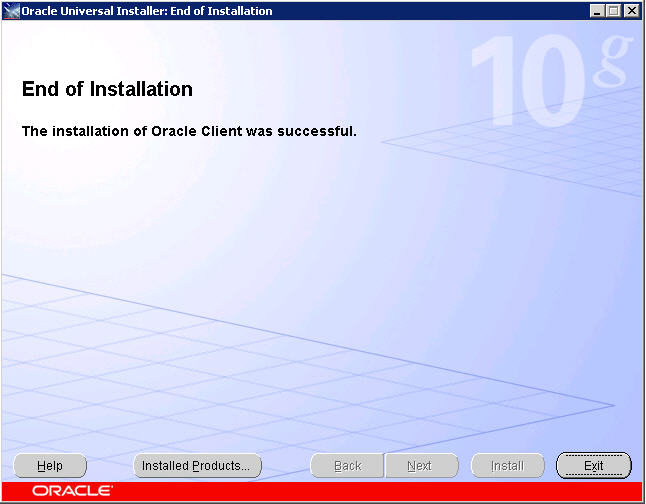646x504 pixels.
Task: Click the "End of Installation" heading
Action: [x=107, y=89]
